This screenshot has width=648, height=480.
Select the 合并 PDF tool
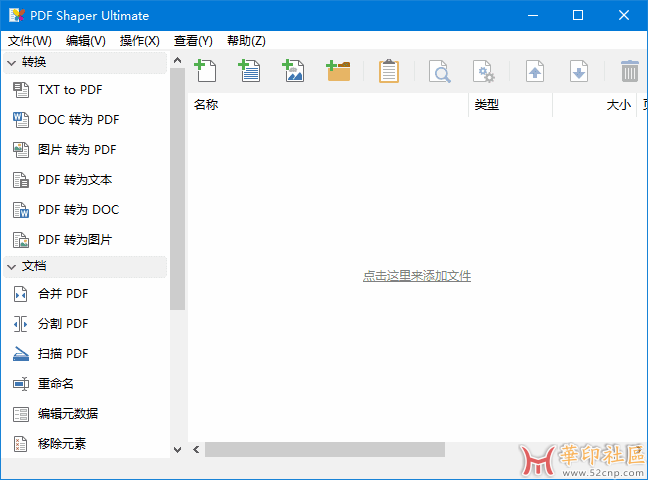(x=63, y=294)
